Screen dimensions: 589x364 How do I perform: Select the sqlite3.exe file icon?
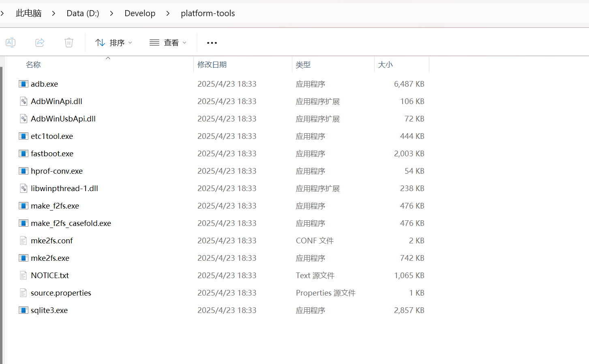point(24,310)
